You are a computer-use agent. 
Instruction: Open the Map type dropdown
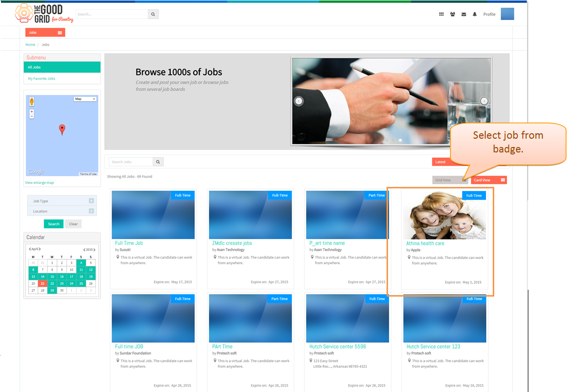coord(85,99)
